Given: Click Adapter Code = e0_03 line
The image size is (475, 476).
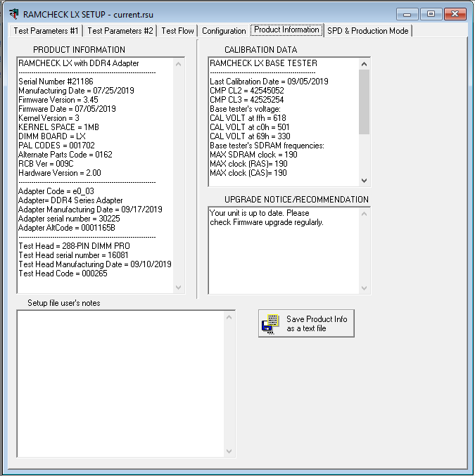Looking at the screenshot, I should [56, 191].
